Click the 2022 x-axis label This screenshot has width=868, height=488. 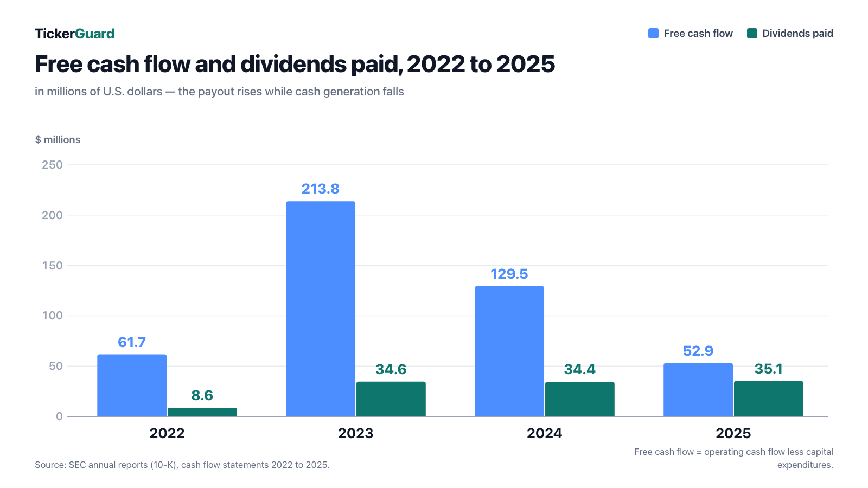[167, 433]
